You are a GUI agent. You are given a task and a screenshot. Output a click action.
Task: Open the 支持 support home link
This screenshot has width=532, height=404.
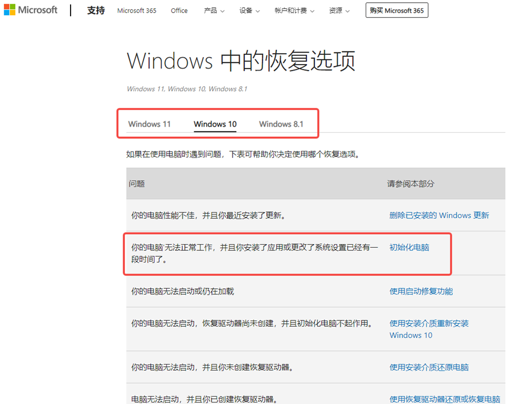coord(96,11)
